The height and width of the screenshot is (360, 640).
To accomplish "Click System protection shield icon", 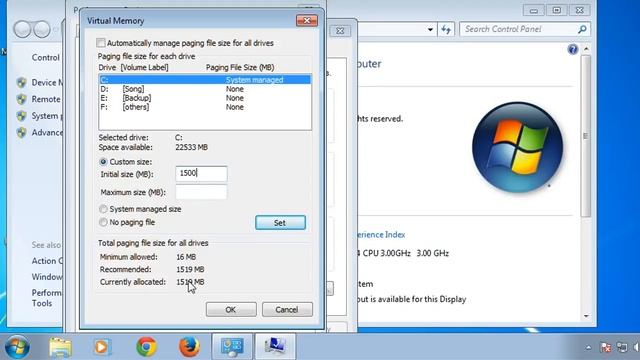I will pyautogui.click(x=22, y=116).
